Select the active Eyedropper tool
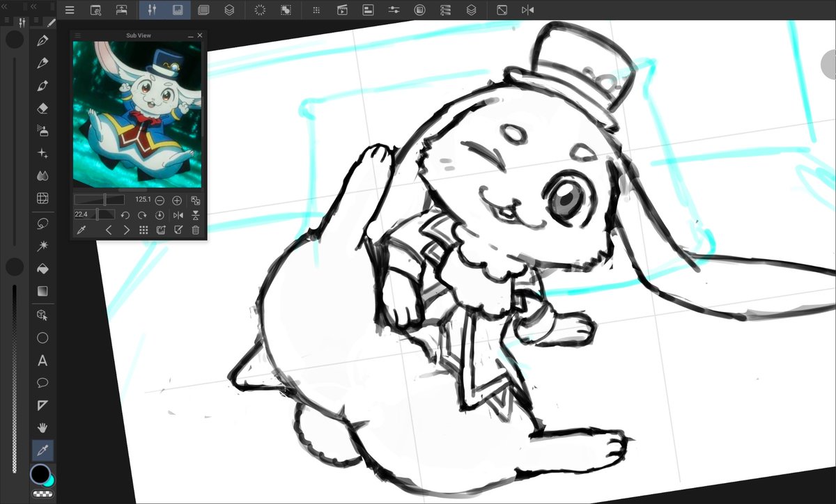Viewport: 836px width, 504px height. [x=42, y=450]
